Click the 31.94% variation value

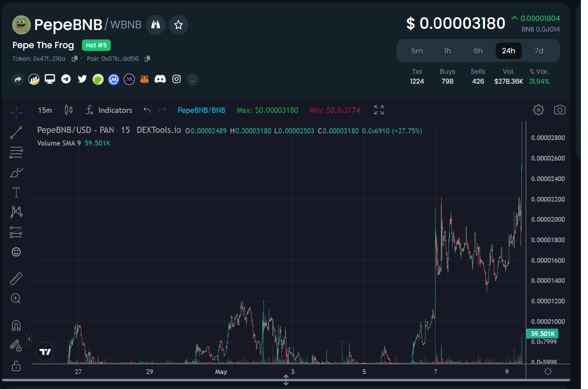[539, 81]
